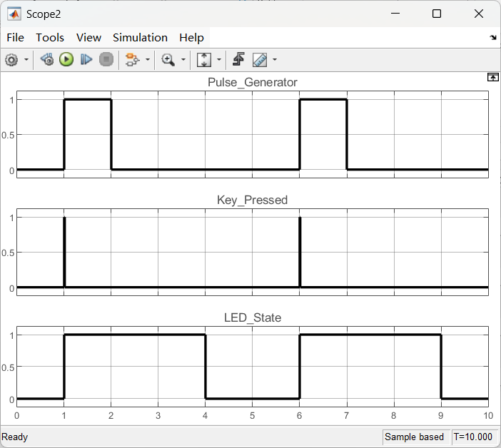
Task: Click the MATLAB logo in the title bar
Action: 14,14
